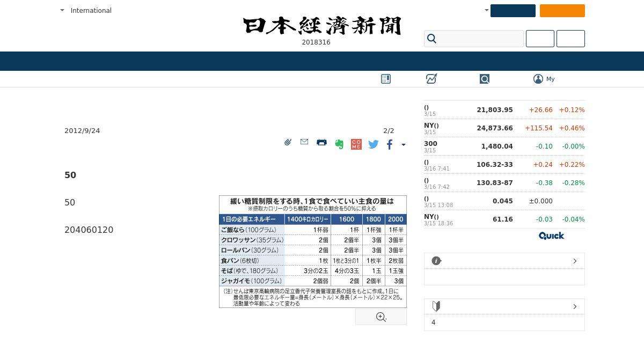
Task: Open the International edition dropdown
Action: pos(86,10)
